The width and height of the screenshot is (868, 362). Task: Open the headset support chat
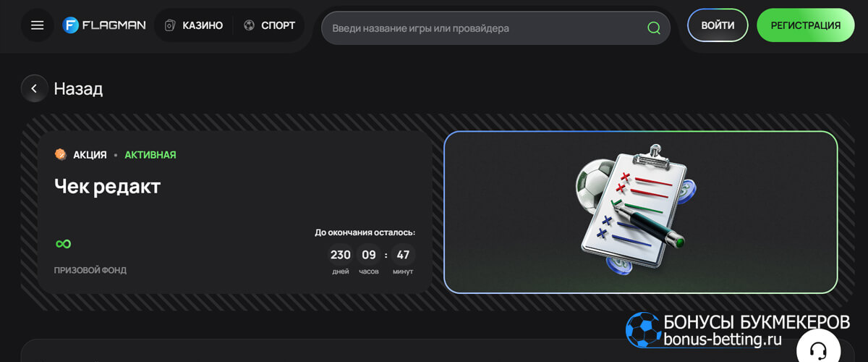point(818,350)
